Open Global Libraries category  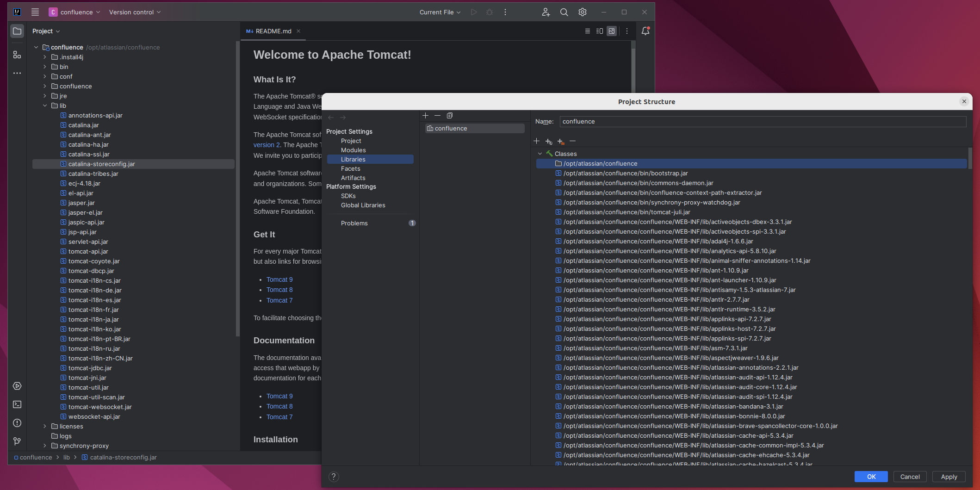pos(363,205)
